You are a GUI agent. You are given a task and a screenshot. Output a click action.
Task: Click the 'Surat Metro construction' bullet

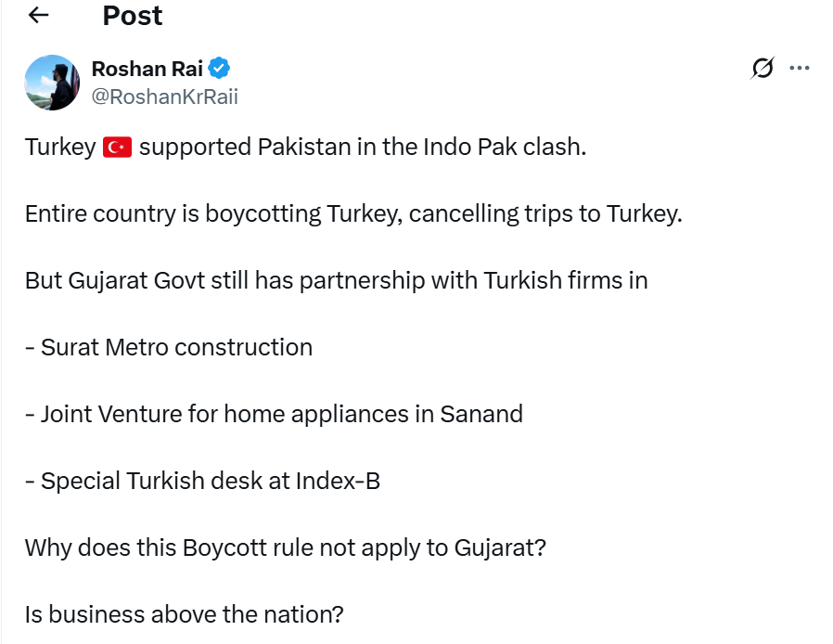pos(176,347)
